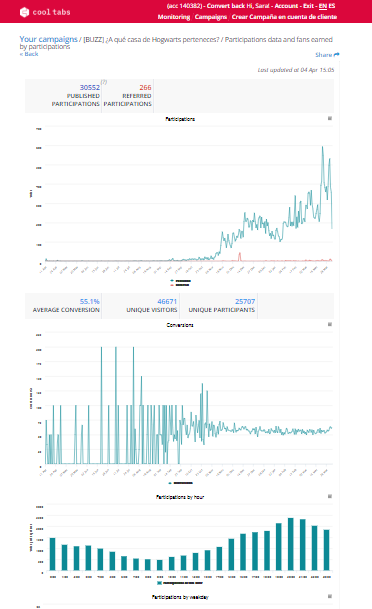The width and height of the screenshot is (372, 609).
Task: Toggle the Participations by hour legend series
Action: coord(180,583)
